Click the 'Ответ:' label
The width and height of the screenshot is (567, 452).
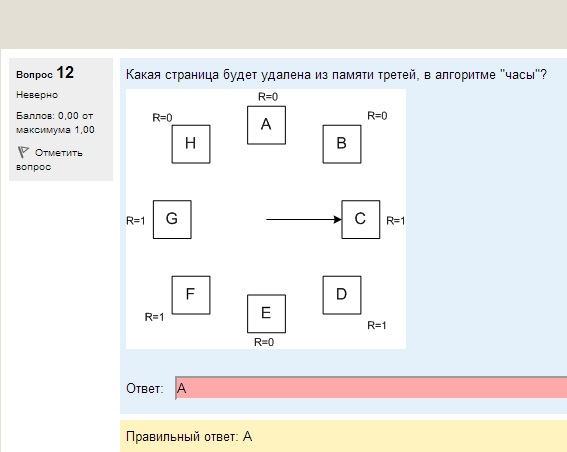pyautogui.click(x=145, y=388)
